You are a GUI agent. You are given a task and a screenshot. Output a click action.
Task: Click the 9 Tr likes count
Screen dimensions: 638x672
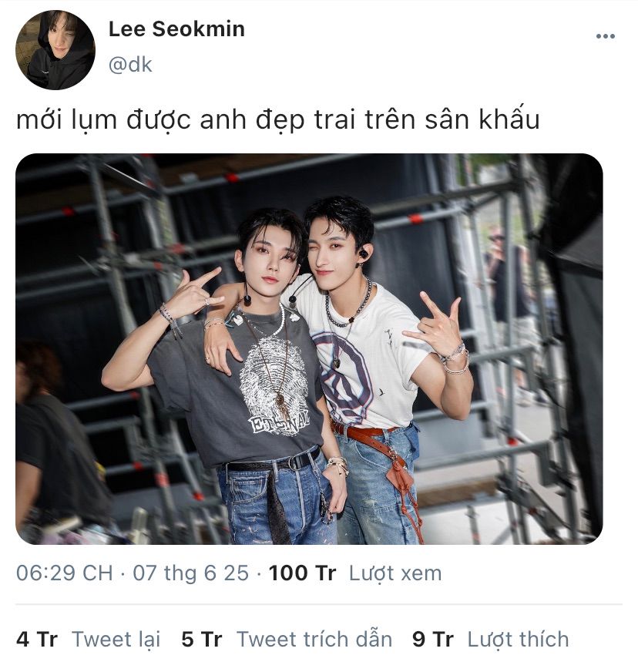(x=433, y=639)
